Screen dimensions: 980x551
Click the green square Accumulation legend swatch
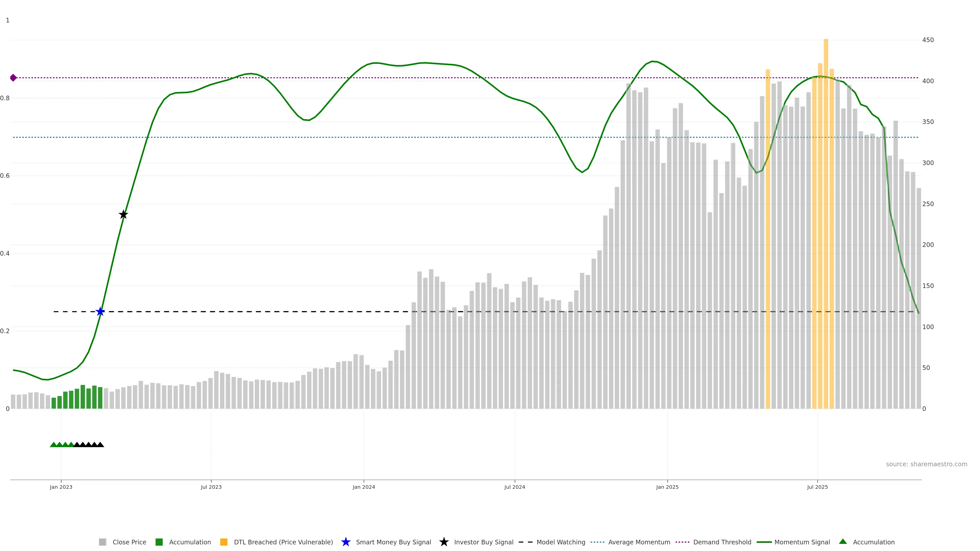tap(159, 542)
